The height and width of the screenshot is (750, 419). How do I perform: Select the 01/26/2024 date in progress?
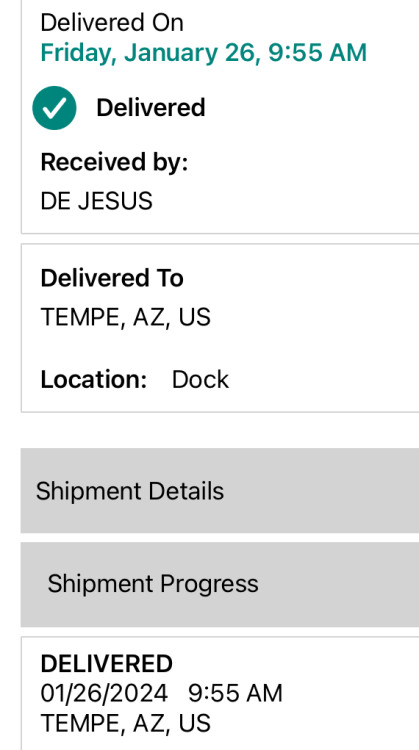tap(104, 693)
